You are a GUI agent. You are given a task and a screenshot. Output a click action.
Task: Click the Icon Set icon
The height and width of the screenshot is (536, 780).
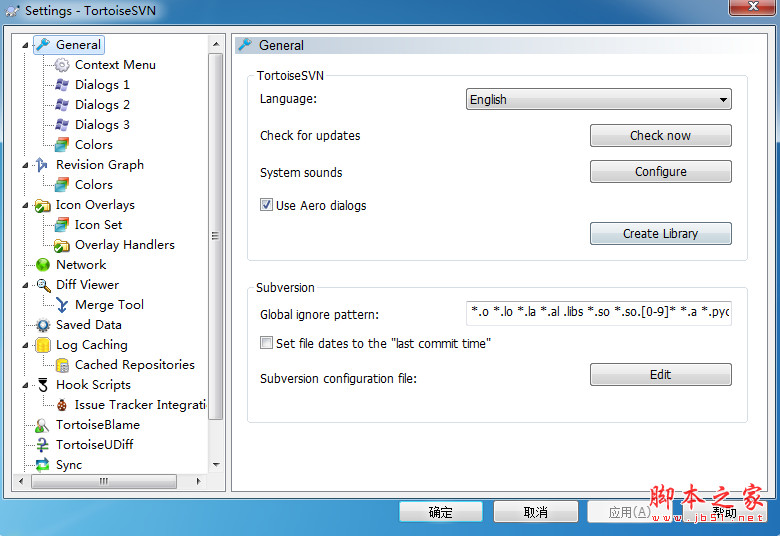(62, 225)
